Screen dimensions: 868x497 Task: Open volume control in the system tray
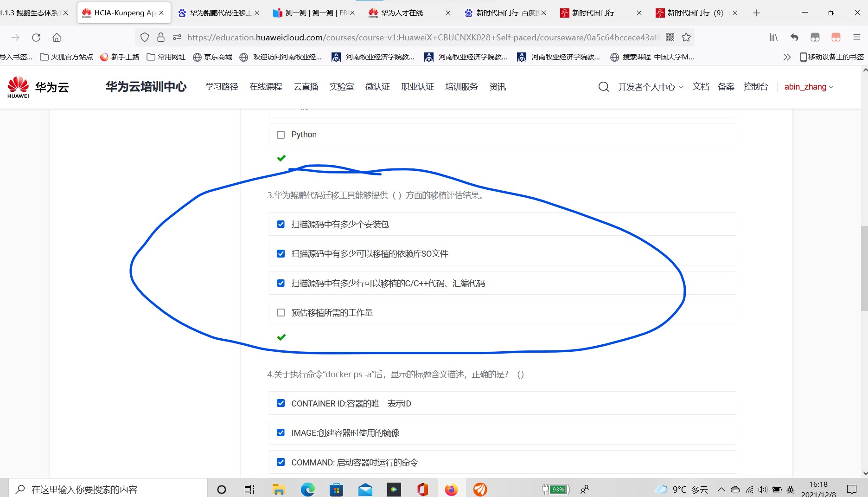click(x=763, y=490)
